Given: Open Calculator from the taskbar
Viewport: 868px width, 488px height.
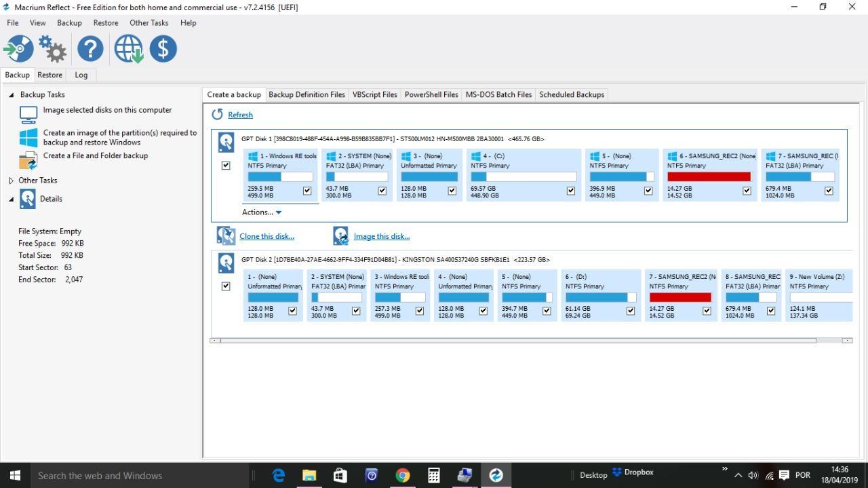Looking at the screenshot, I should 433,475.
